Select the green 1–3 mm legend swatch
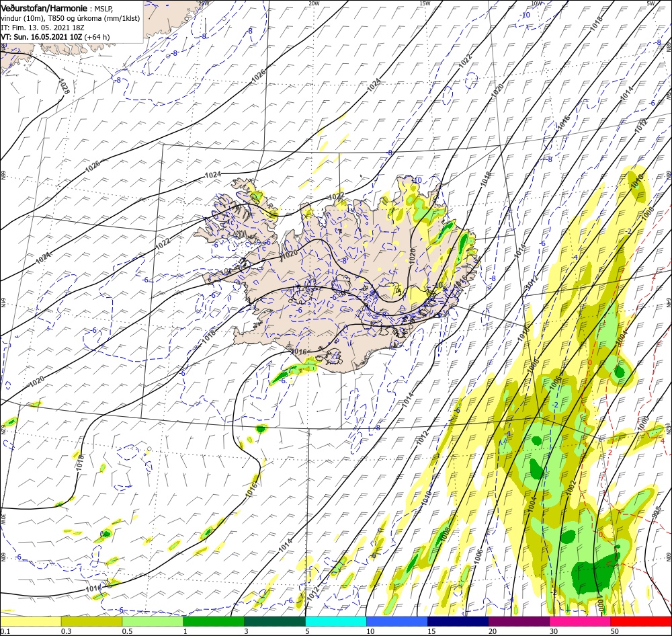This screenshot has width=672, height=636. [x=214, y=621]
